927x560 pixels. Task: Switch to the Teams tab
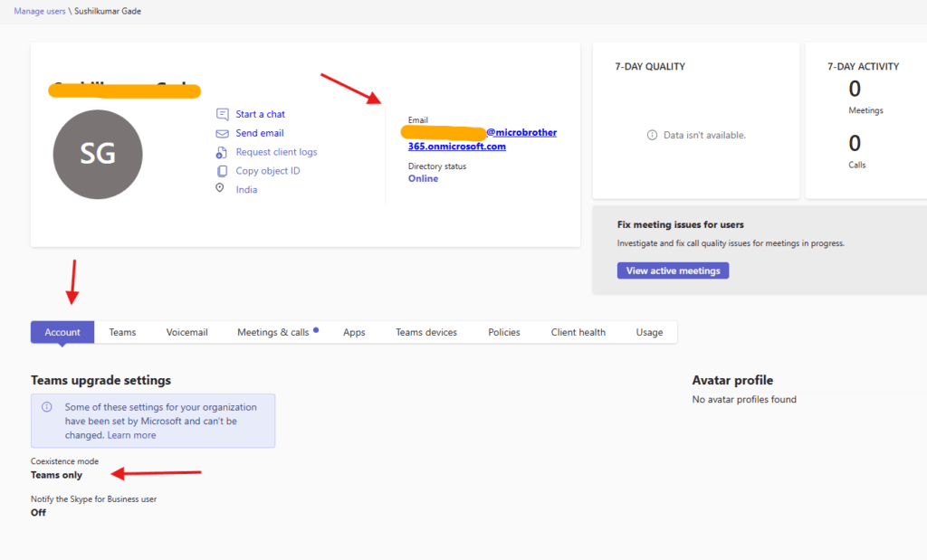point(122,332)
